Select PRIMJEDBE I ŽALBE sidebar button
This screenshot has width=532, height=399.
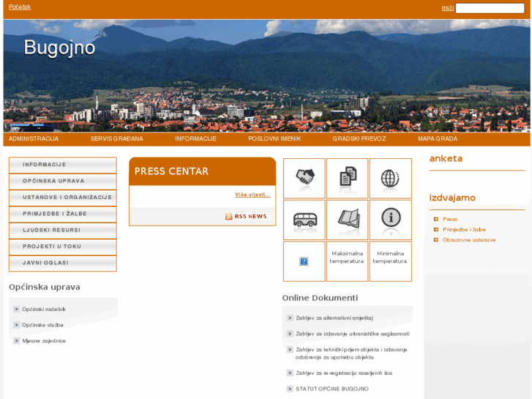[x=63, y=214]
